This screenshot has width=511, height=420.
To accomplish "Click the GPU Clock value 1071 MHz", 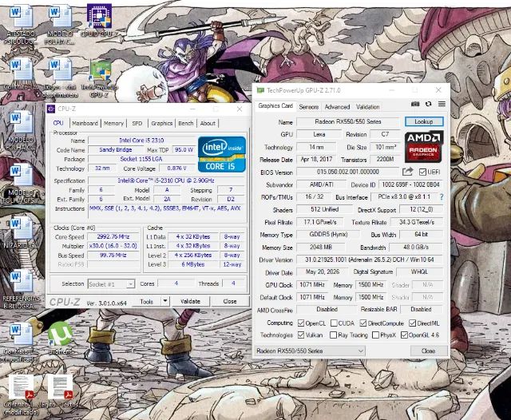I will pos(312,285).
